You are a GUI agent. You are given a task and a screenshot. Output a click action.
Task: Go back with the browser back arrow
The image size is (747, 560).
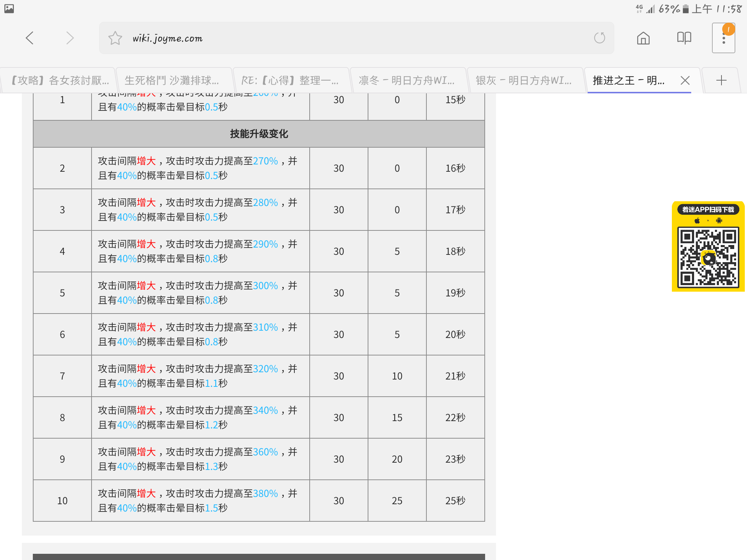pos(30,38)
